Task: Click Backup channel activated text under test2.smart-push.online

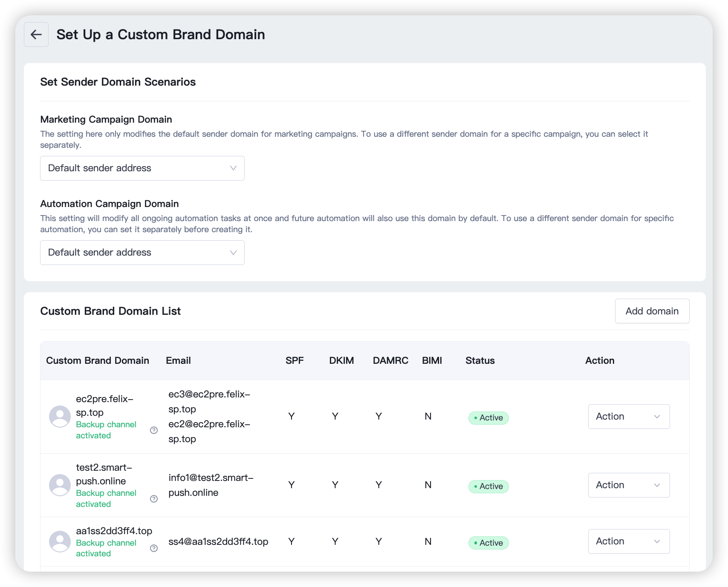Action: [x=106, y=498]
